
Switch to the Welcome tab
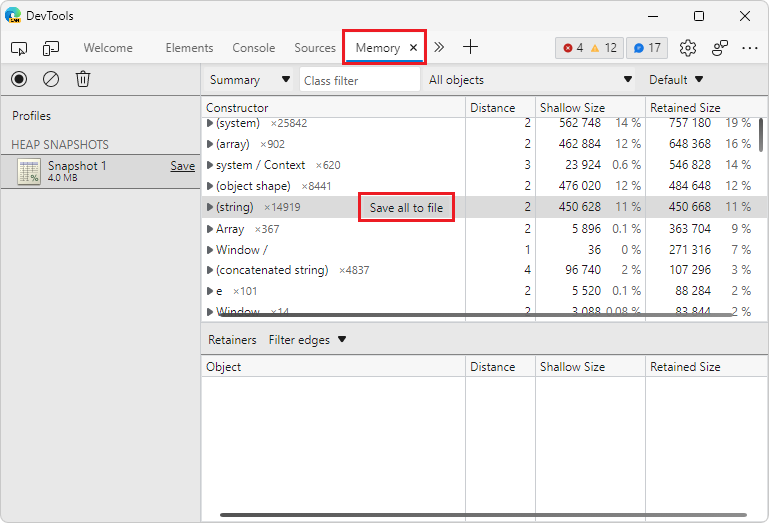coord(108,48)
